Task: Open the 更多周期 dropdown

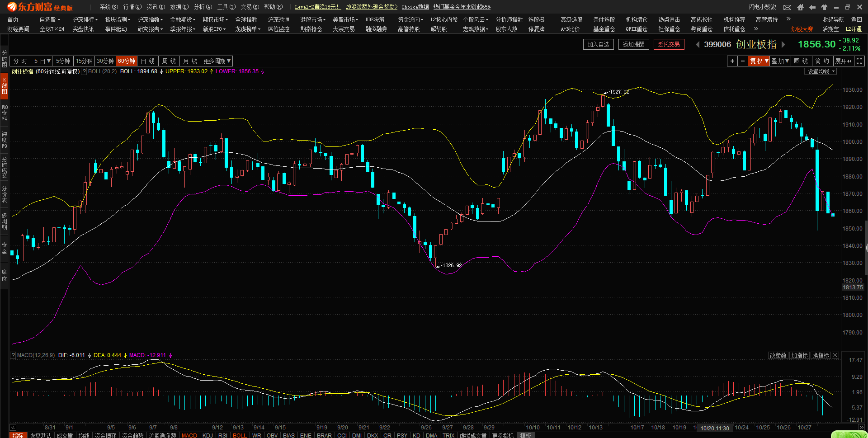Action: point(217,61)
